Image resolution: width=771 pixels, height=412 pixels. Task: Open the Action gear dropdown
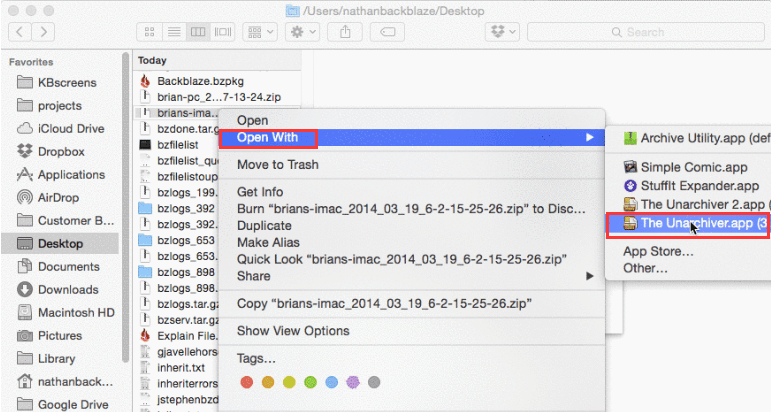[301, 32]
